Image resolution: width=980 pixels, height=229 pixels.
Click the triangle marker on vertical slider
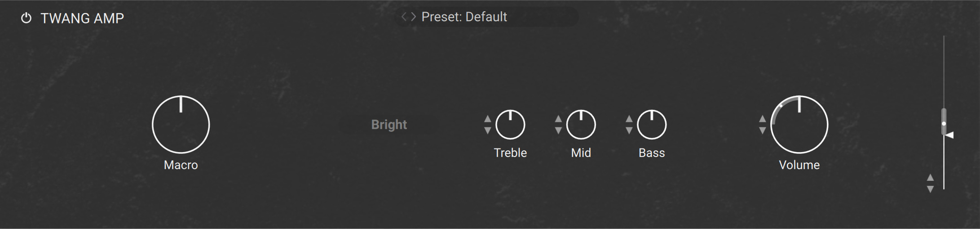(x=949, y=135)
